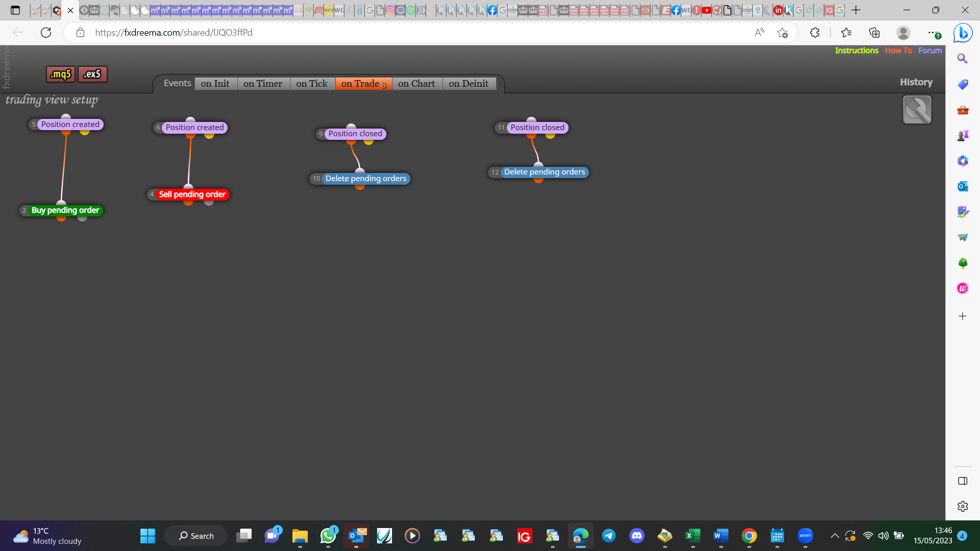Switch to the on Deinit tab
This screenshot has height=551, width=980.
tap(469, 84)
